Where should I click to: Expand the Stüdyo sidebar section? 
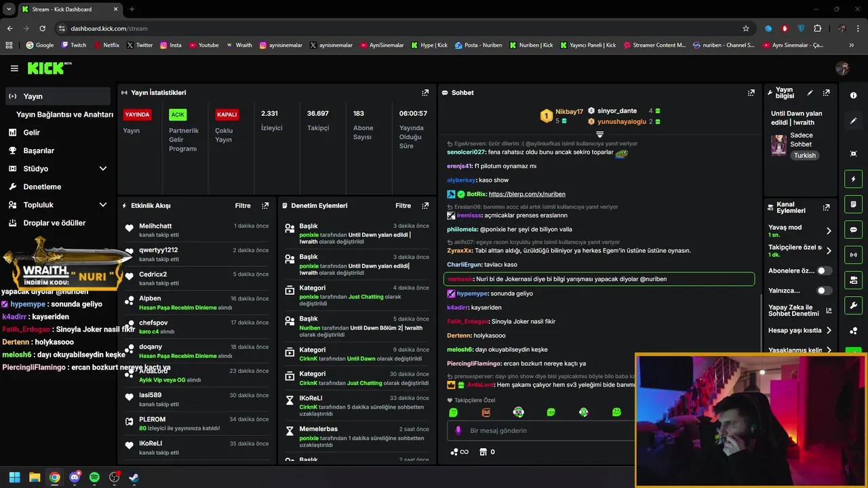(x=103, y=169)
